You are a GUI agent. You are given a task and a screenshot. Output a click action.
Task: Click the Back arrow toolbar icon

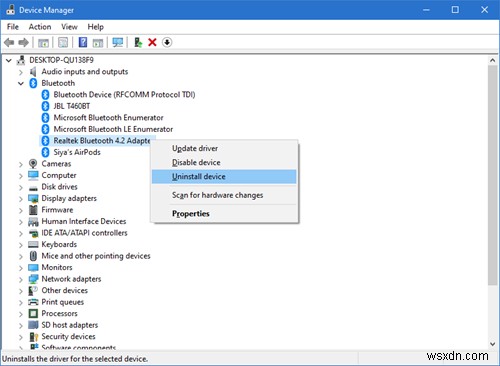click(x=9, y=43)
